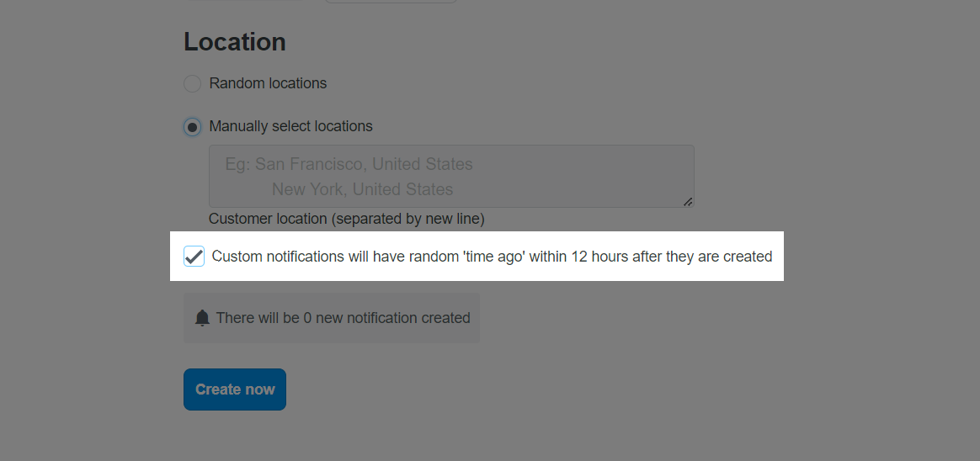Click the textarea resize grip icon

click(688, 201)
